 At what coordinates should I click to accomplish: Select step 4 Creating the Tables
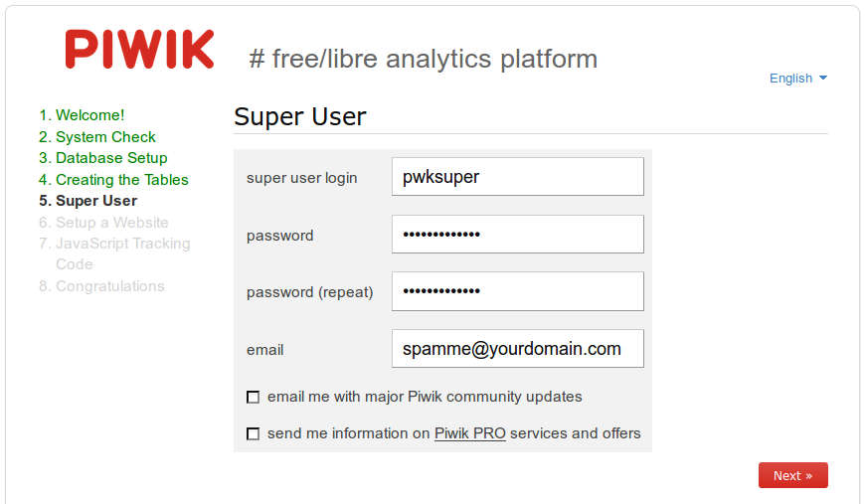113,180
